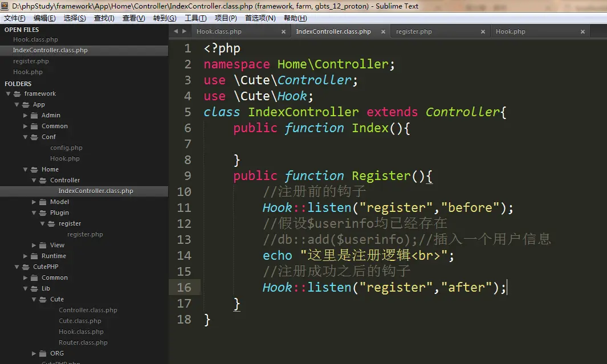Switch to the register.php tab
Image resolution: width=607 pixels, height=364 pixels.
coord(414,31)
